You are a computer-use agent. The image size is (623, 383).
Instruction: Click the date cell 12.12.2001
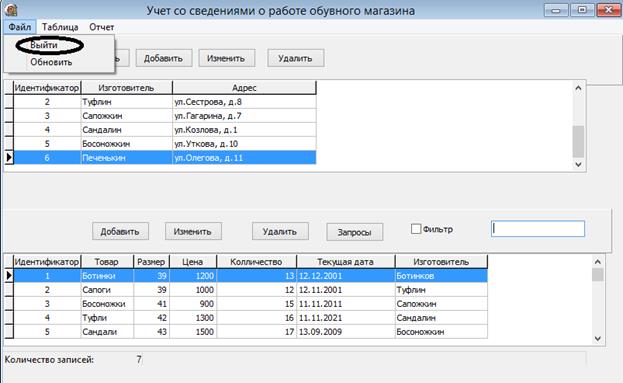(346, 276)
